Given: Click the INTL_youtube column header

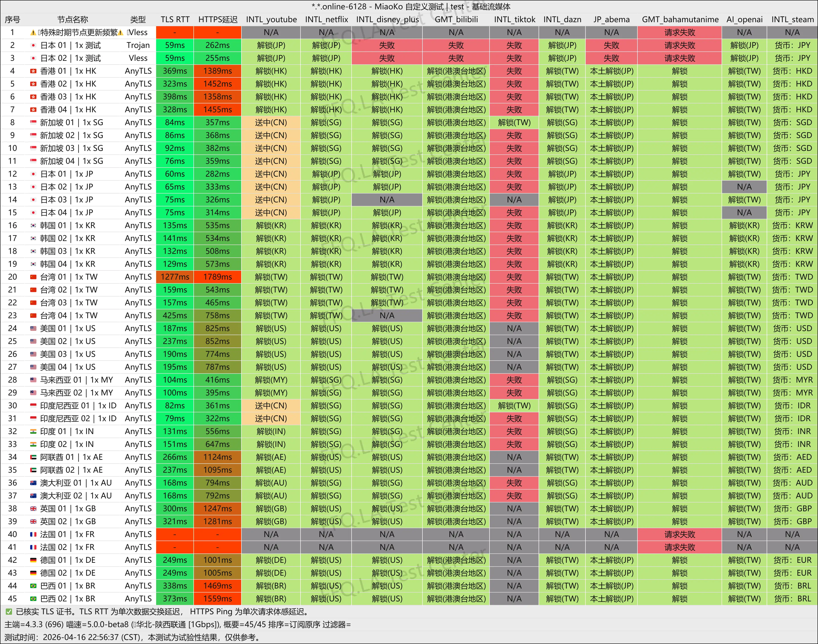Looking at the screenshot, I should 271,19.
